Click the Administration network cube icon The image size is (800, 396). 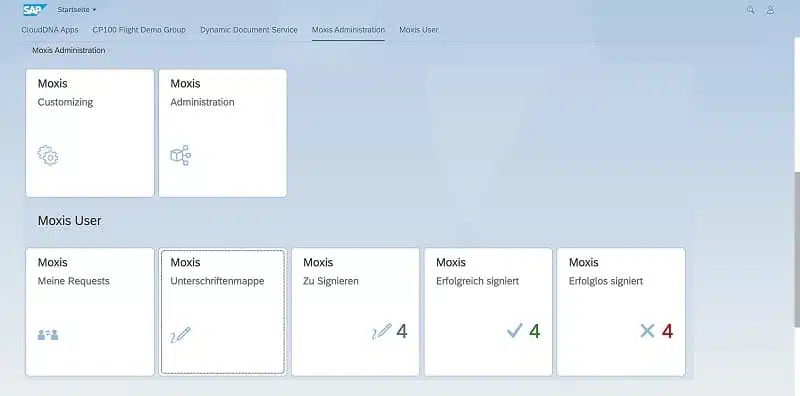point(180,155)
